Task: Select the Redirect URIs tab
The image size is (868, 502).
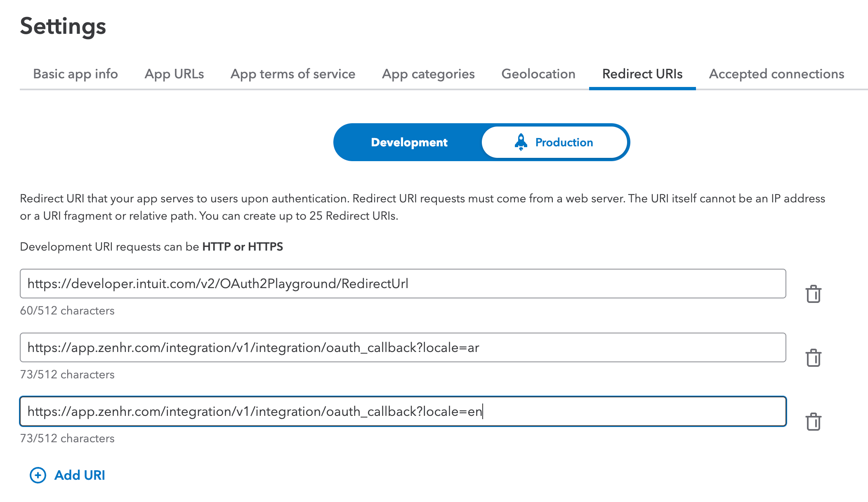Action: click(x=642, y=74)
